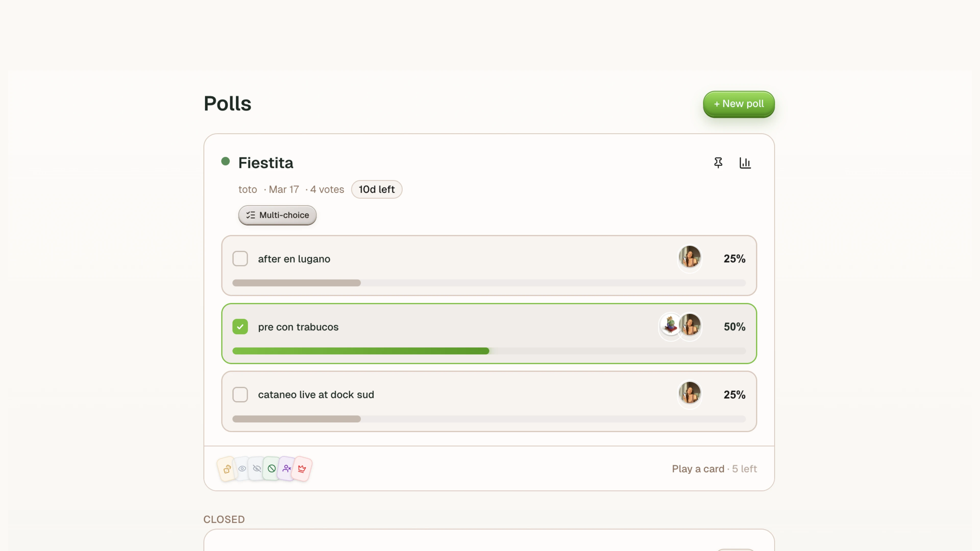Select the Polls page title

coord(227,103)
